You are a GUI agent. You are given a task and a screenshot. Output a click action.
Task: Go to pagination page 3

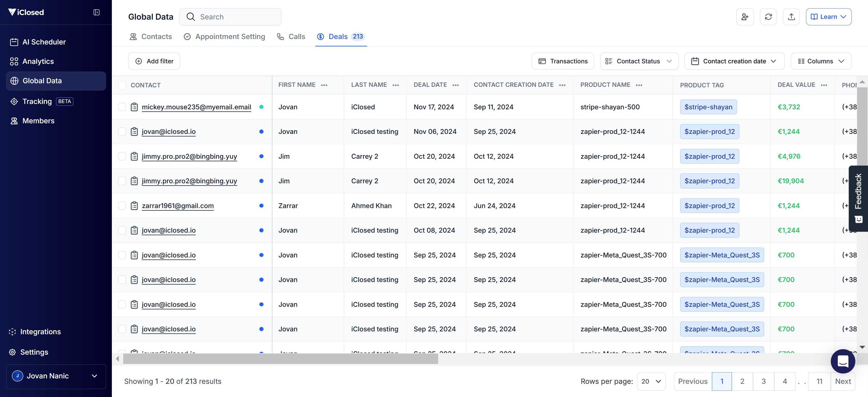point(763,381)
